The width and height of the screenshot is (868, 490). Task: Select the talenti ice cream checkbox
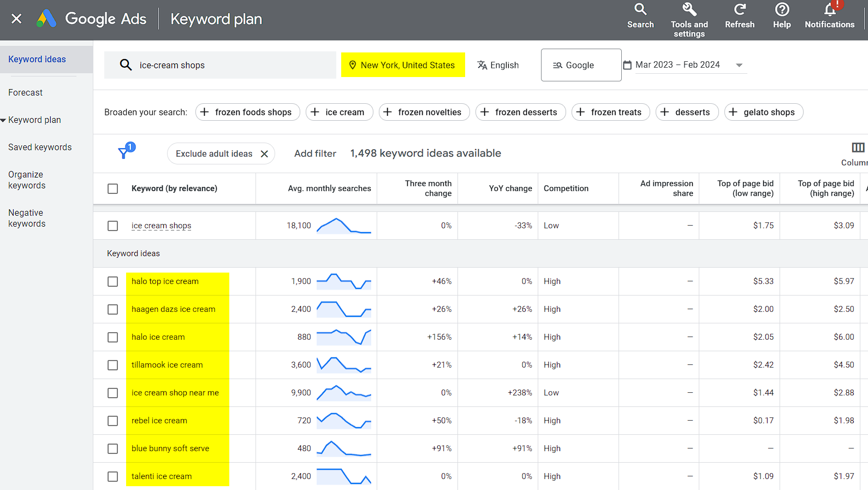coord(113,476)
